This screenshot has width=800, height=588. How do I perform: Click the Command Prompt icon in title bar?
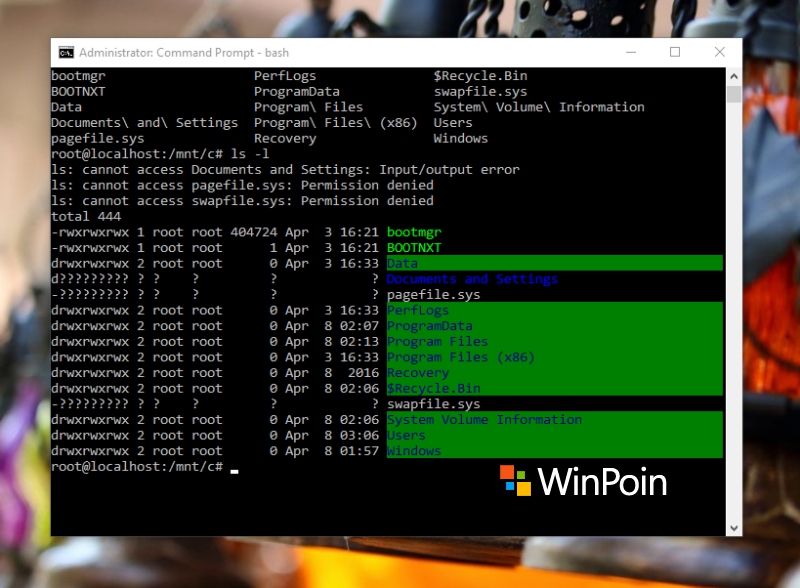(x=66, y=53)
